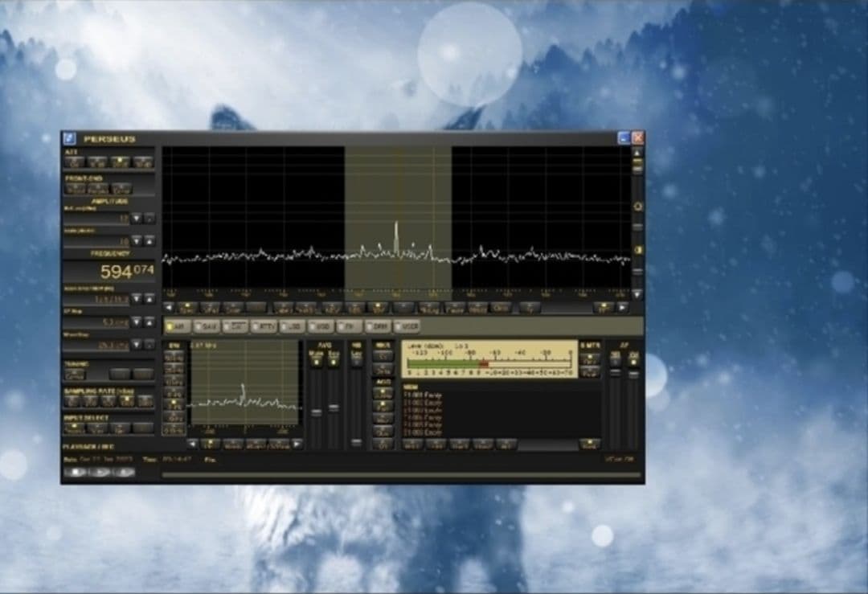Click the left arrow below the main spectrum
The image size is (868, 594).
point(168,307)
